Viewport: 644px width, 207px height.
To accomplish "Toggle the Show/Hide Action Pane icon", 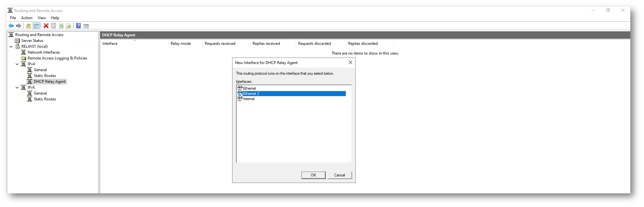I will 86,26.
